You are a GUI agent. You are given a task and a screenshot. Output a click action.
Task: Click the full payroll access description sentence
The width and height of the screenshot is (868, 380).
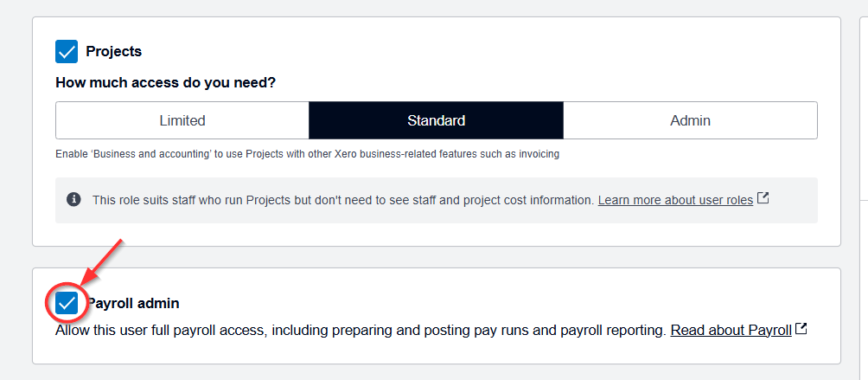(361, 330)
